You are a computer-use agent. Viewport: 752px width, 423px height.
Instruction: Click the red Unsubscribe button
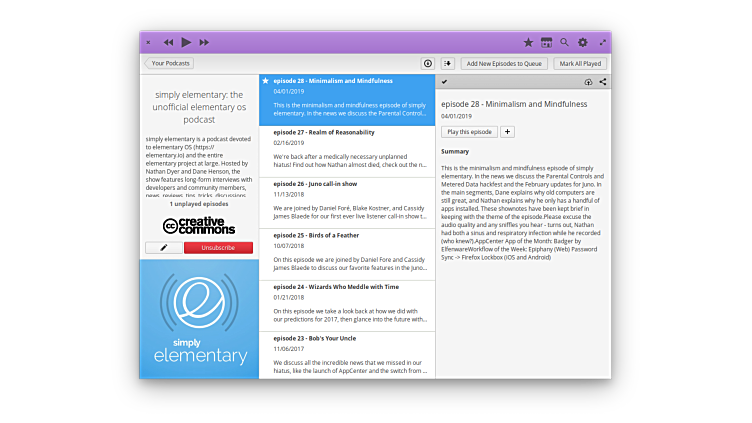(218, 247)
